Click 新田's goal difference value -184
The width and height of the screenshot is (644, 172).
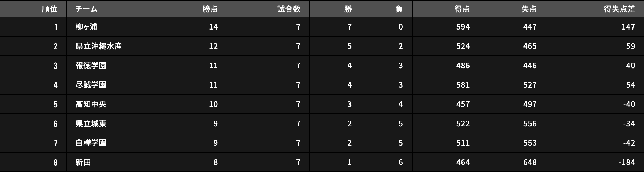[627, 162]
